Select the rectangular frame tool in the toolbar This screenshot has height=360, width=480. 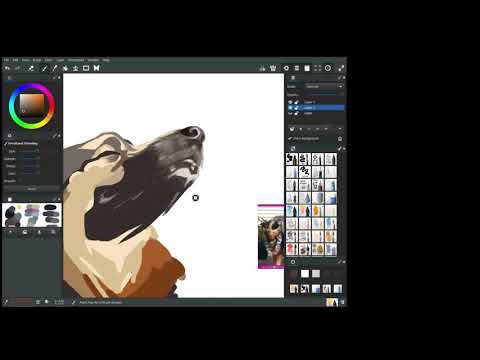[x=86, y=68]
